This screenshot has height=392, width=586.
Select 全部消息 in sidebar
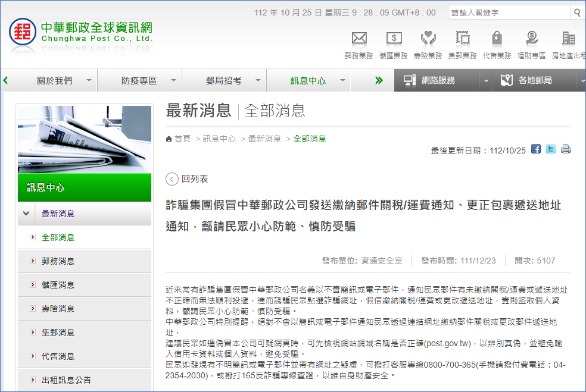coord(58,237)
